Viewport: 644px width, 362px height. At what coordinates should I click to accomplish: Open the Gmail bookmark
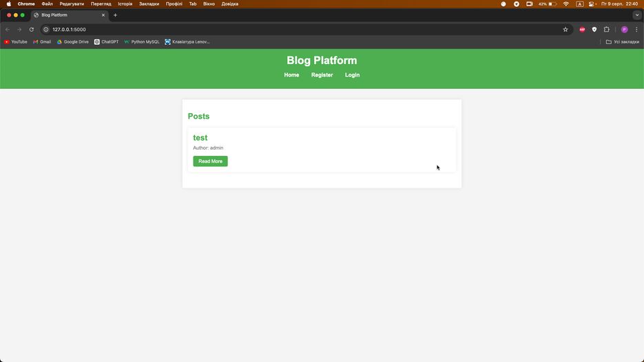(42, 42)
